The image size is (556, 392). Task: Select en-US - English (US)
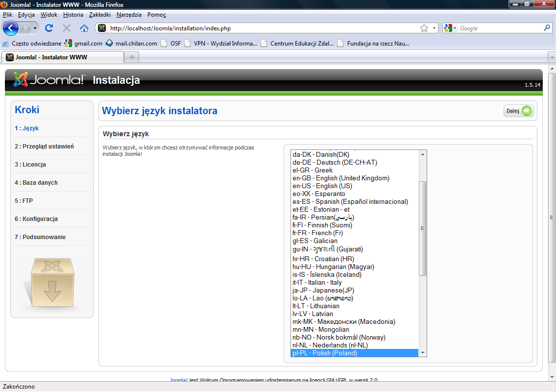click(x=355, y=186)
